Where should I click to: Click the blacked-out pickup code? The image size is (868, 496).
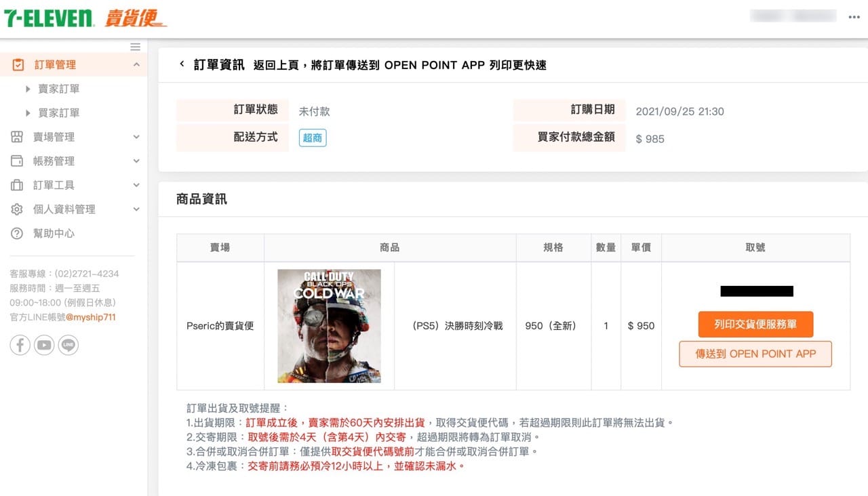point(757,291)
